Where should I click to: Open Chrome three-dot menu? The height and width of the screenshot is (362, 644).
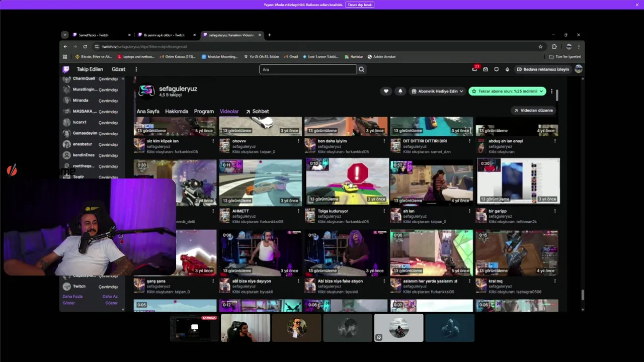tap(579, 46)
